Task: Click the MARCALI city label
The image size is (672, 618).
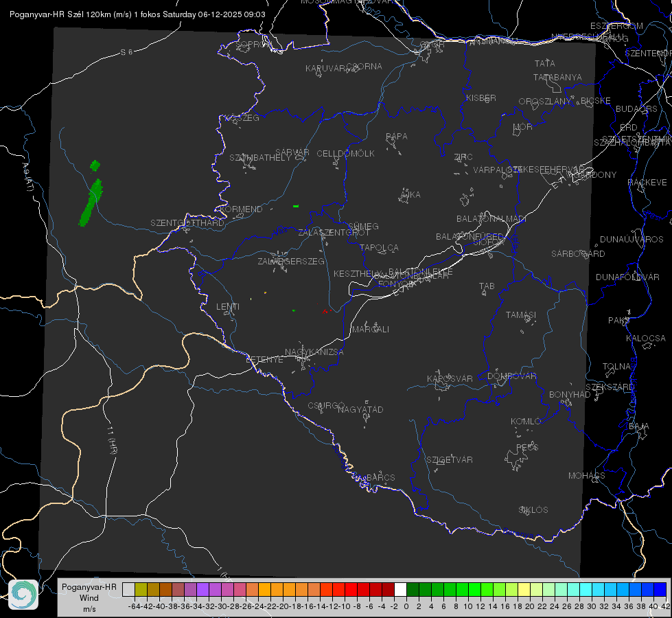Action: pos(371,330)
